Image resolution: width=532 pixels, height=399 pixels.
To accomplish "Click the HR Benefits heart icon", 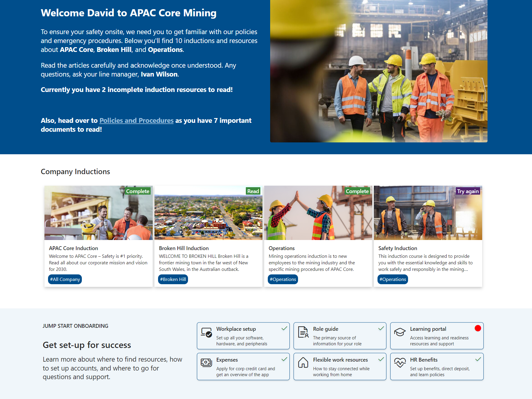I will [x=400, y=363].
